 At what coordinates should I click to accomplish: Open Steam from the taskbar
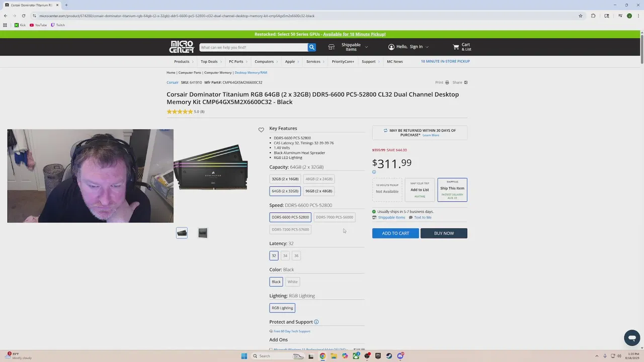pos(389,356)
